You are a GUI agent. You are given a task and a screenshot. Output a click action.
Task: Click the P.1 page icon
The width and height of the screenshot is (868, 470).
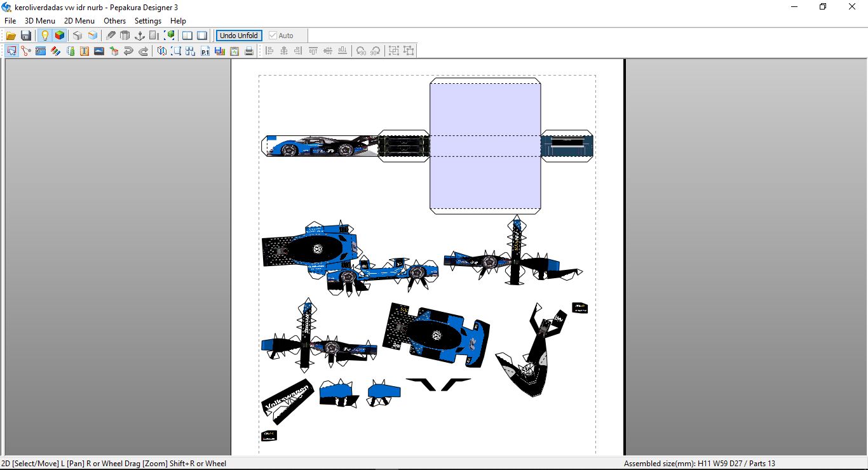pyautogui.click(x=205, y=51)
